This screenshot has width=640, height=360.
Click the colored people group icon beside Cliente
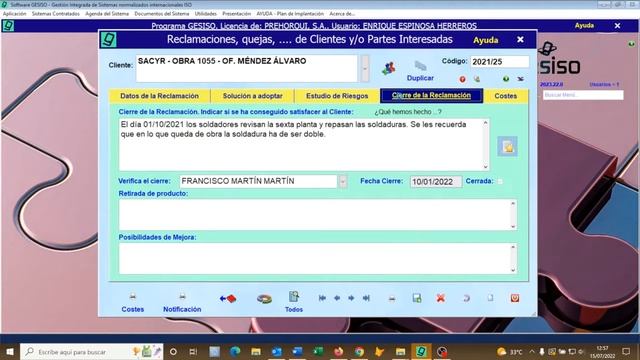(389, 68)
